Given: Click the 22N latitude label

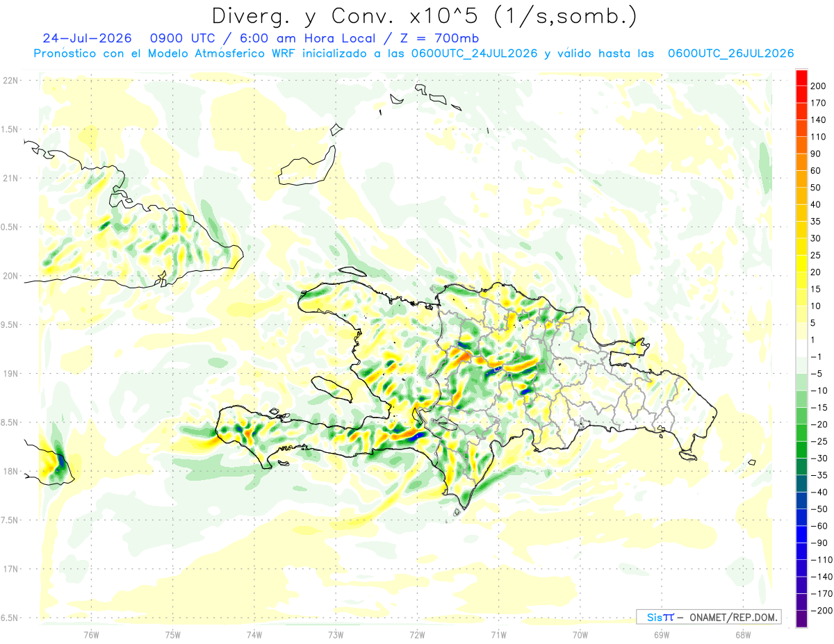Looking at the screenshot, I should (9, 81).
